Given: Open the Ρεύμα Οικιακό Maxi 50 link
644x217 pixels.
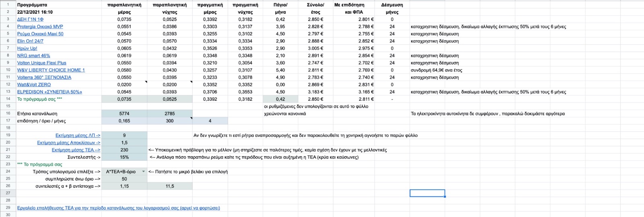Looking at the screenshot, I should click(x=40, y=34).
